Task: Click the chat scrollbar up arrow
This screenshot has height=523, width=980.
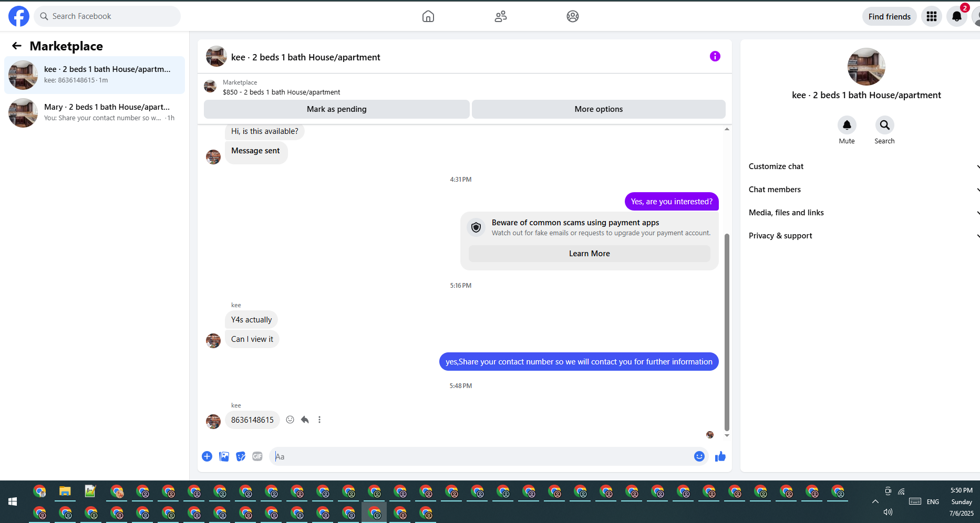Action: pyautogui.click(x=727, y=129)
